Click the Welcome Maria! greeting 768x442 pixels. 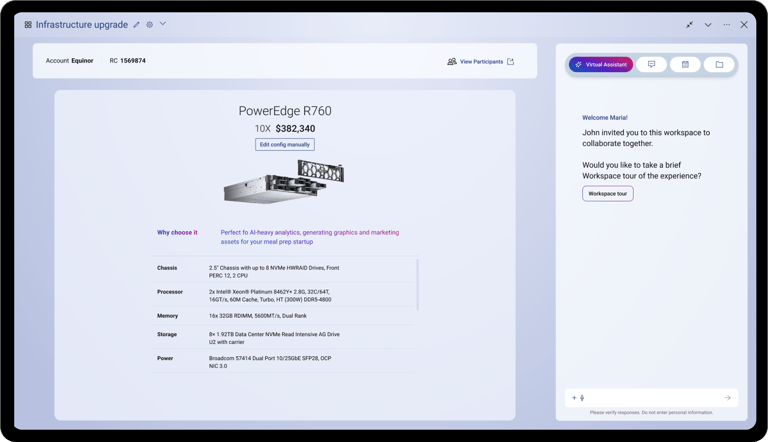(x=605, y=118)
